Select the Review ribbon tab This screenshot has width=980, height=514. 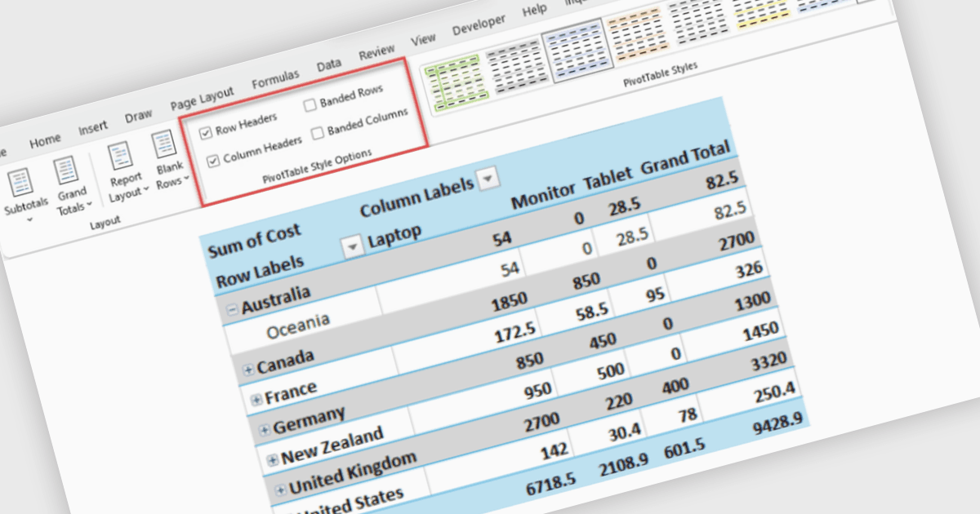[x=376, y=51]
